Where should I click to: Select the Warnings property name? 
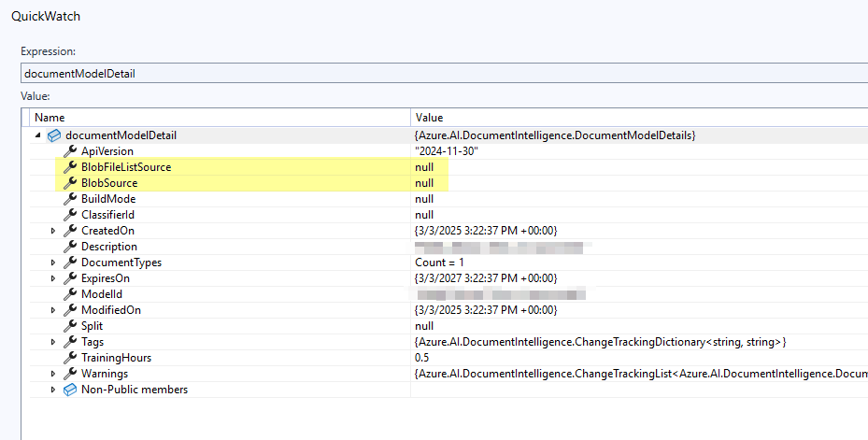(x=105, y=374)
